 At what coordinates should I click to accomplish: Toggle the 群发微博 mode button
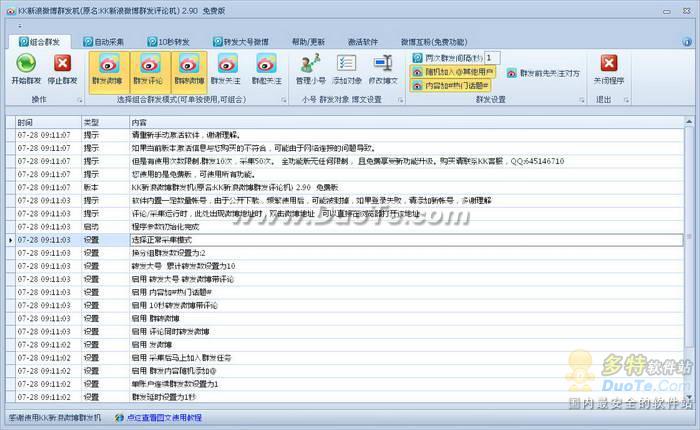[x=108, y=72]
